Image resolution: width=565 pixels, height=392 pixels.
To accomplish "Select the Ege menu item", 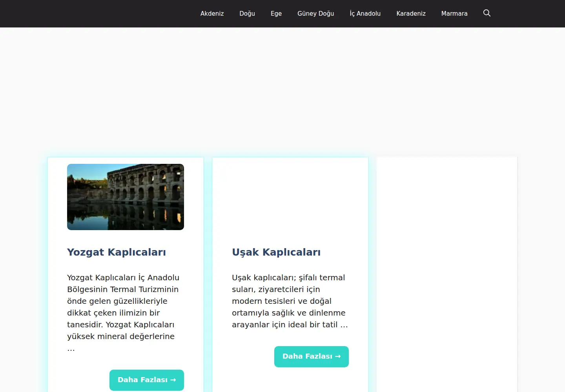I will pos(276,13).
